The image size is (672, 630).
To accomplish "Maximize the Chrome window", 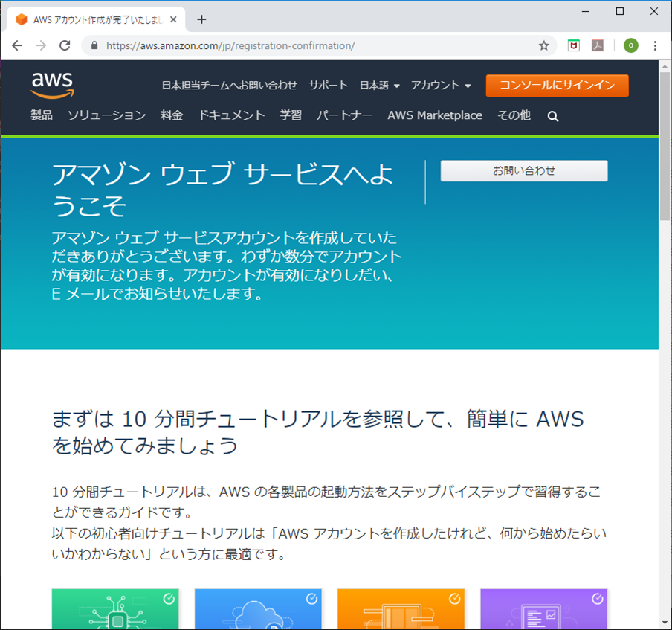I will pyautogui.click(x=620, y=12).
